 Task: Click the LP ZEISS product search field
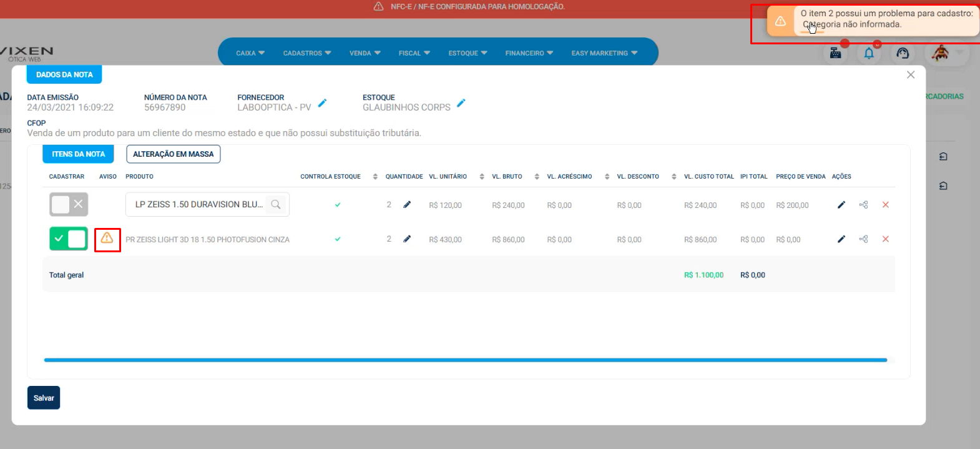click(x=200, y=205)
